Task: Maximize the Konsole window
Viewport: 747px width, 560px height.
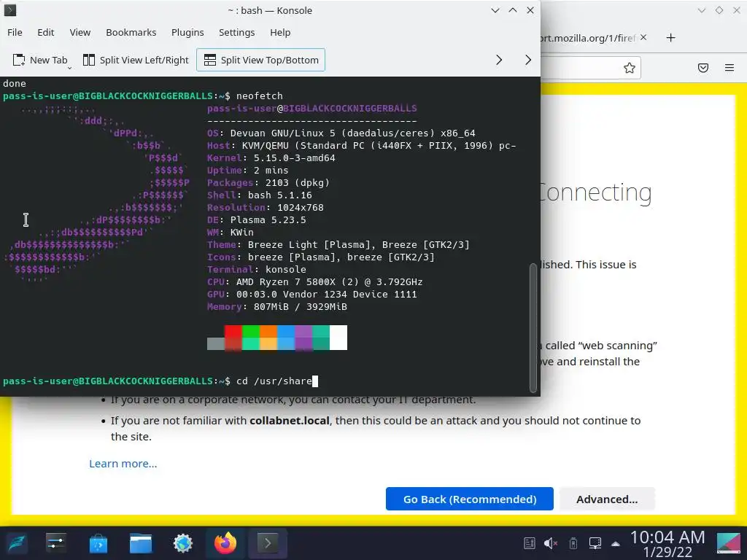Action: pyautogui.click(x=513, y=10)
